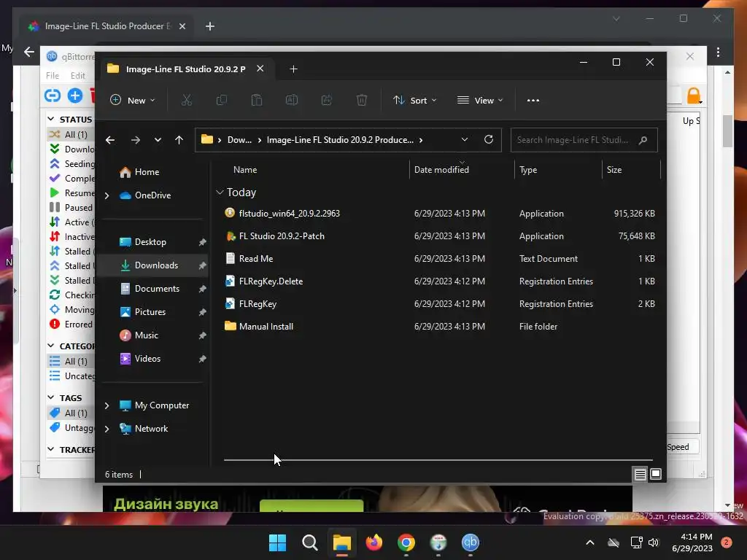747x560 pixels.
Task: Click the search magnifier icon in Explorer
Action: tap(643, 140)
